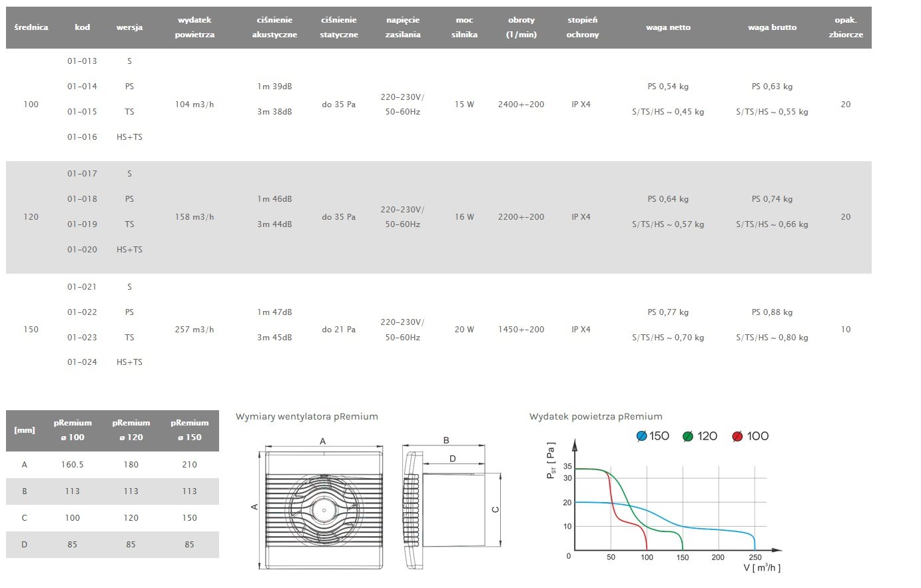This screenshot has height=588, width=921.
Task: Click the 'PS 0,54 kg' net weight
Action: tap(668, 87)
